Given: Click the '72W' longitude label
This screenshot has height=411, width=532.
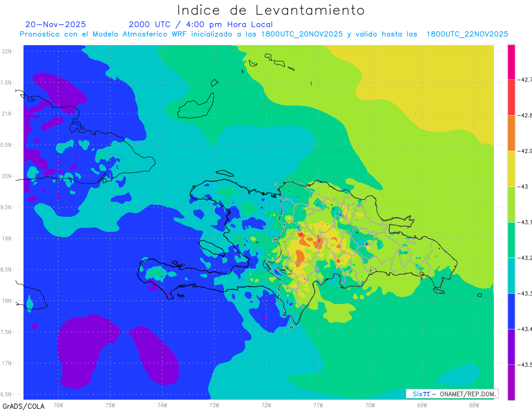Looking at the screenshot, I should click(x=266, y=405).
